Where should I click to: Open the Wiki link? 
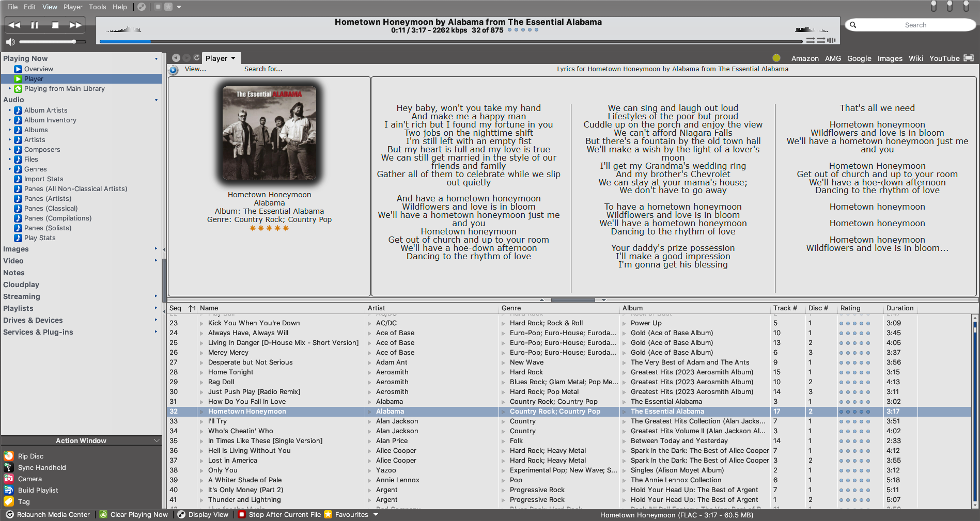tap(916, 58)
